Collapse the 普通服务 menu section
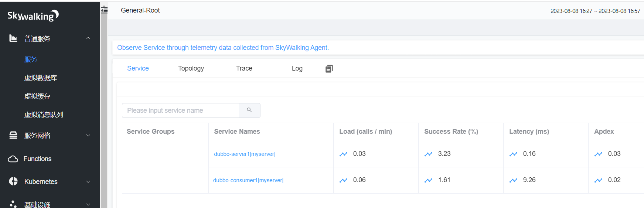Screen dimensions: 644x208 pyautogui.click(x=88, y=38)
